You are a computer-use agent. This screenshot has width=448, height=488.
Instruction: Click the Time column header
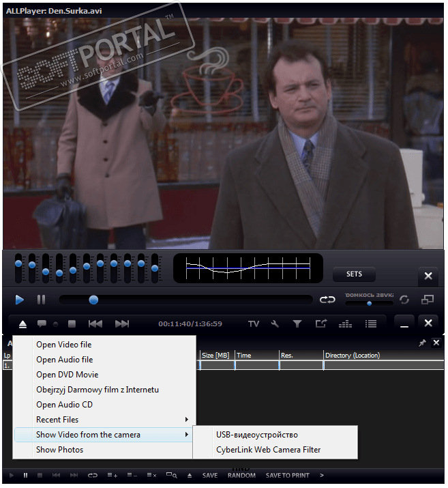point(258,357)
